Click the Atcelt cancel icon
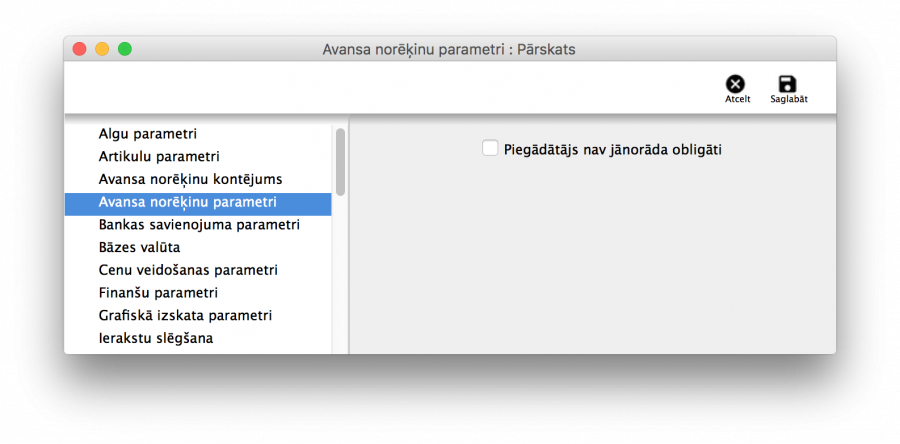This screenshot has height=444, width=900. click(x=735, y=85)
